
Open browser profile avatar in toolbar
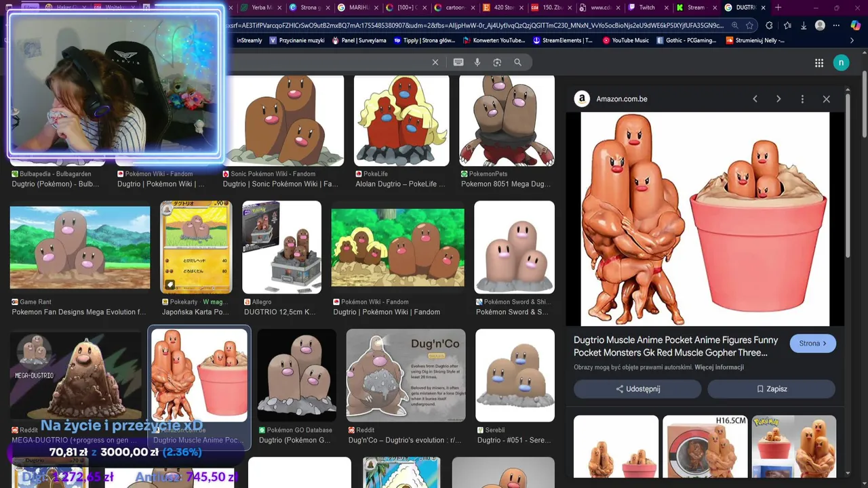tap(820, 26)
